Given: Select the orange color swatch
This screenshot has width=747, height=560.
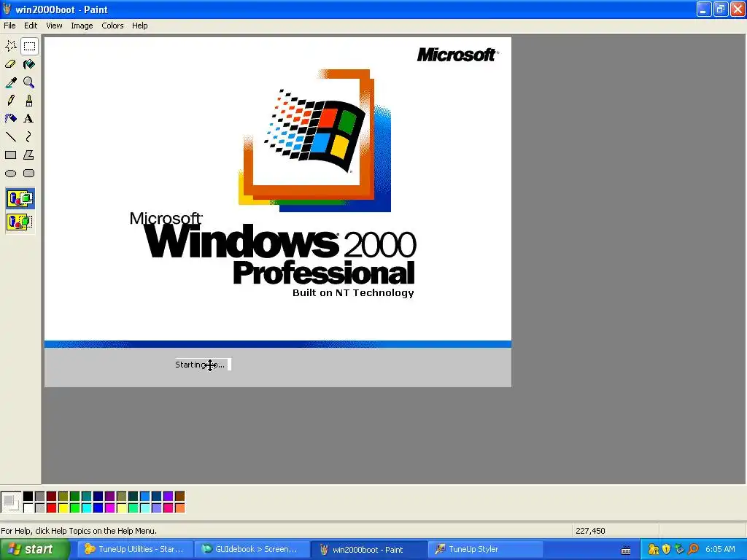Looking at the screenshot, I should point(179,508).
